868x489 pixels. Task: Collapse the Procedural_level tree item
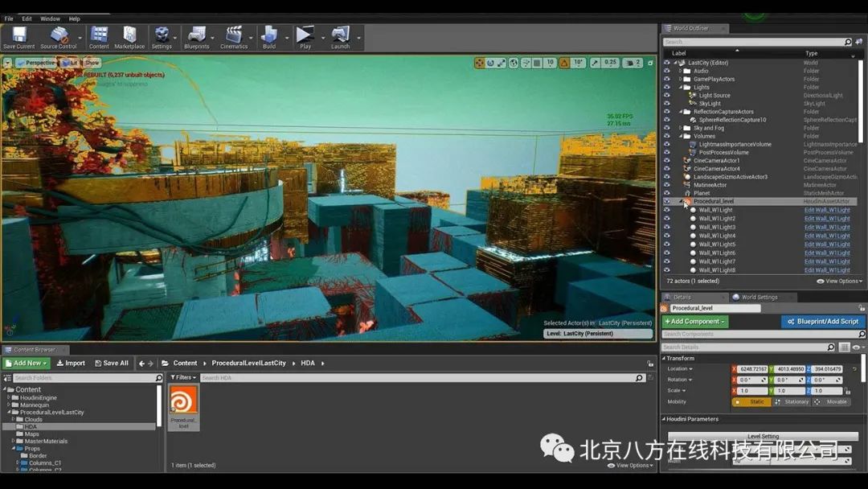point(681,202)
